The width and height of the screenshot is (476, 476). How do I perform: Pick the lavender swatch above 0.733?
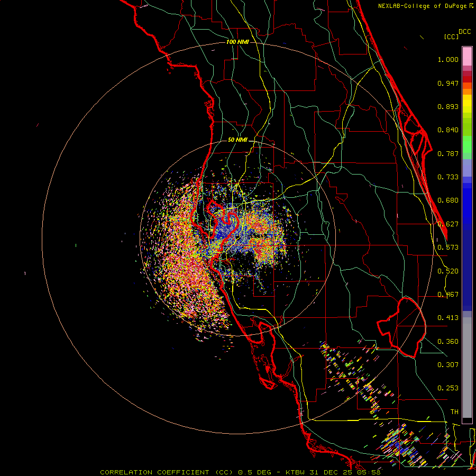[x=467, y=168]
